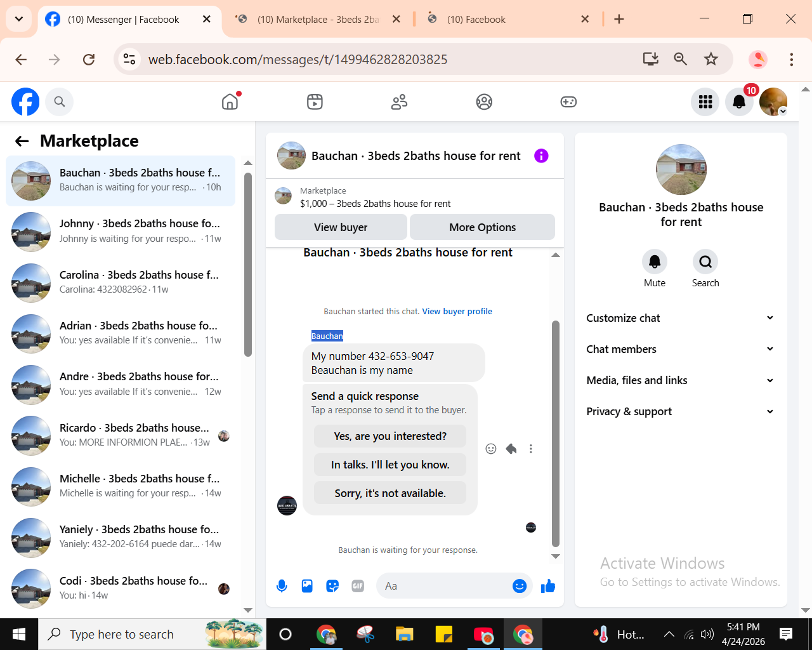Click browser reload button
This screenshot has width=812, height=650.
point(89,59)
